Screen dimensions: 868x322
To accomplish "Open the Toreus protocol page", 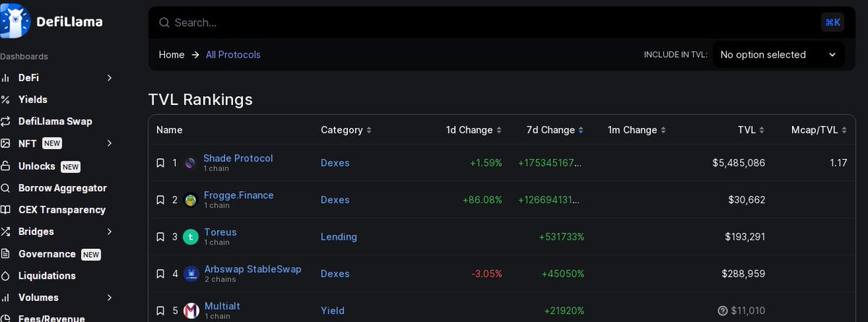I will pyautogui.click(x=221, y=232).
